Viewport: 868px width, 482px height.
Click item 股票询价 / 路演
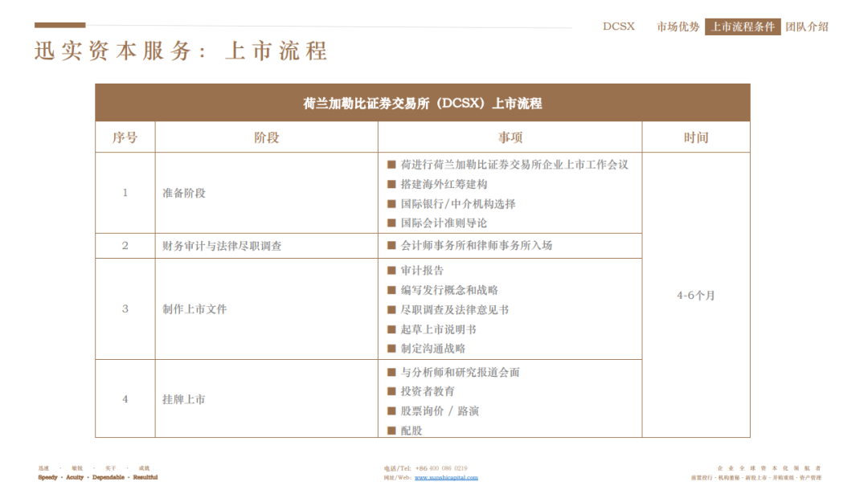440,411
